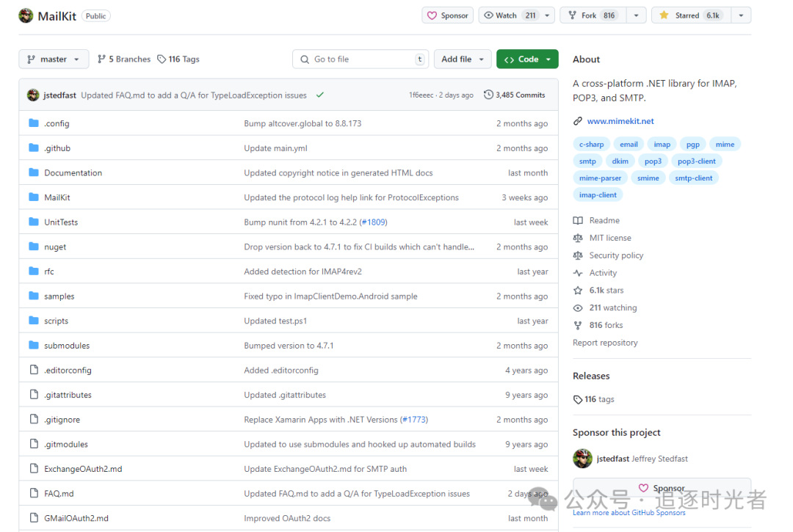Click the 116 tags icon under Releases

(x=578, y=400)
